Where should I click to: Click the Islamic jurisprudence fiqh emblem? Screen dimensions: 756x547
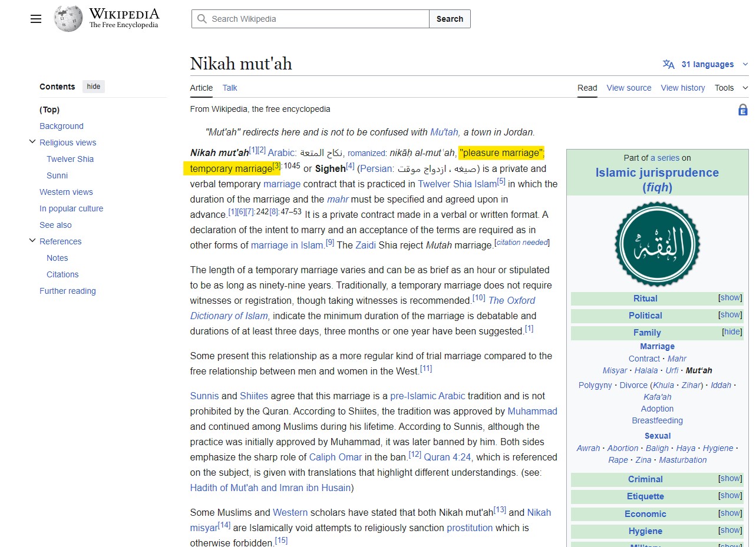(x=657, y=244)
